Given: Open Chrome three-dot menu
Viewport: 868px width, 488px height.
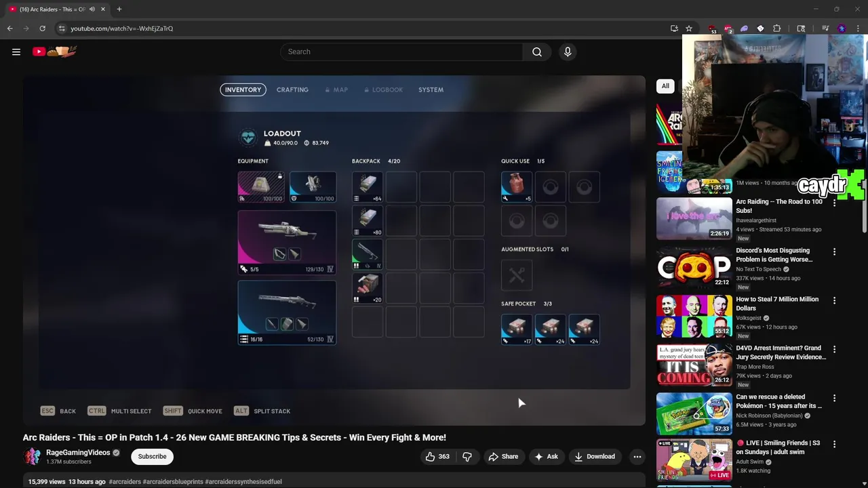Looking at the screenshot, I should click(858, 28).
